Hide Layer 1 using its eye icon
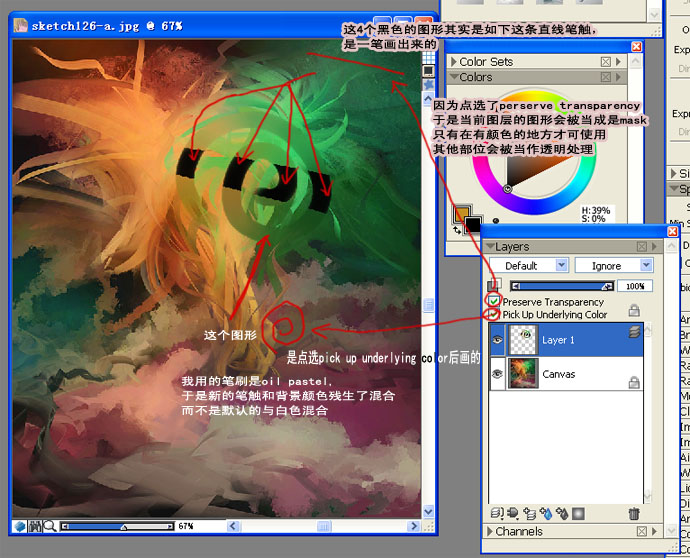The image size is (690, 558). (x=497, y=340)
